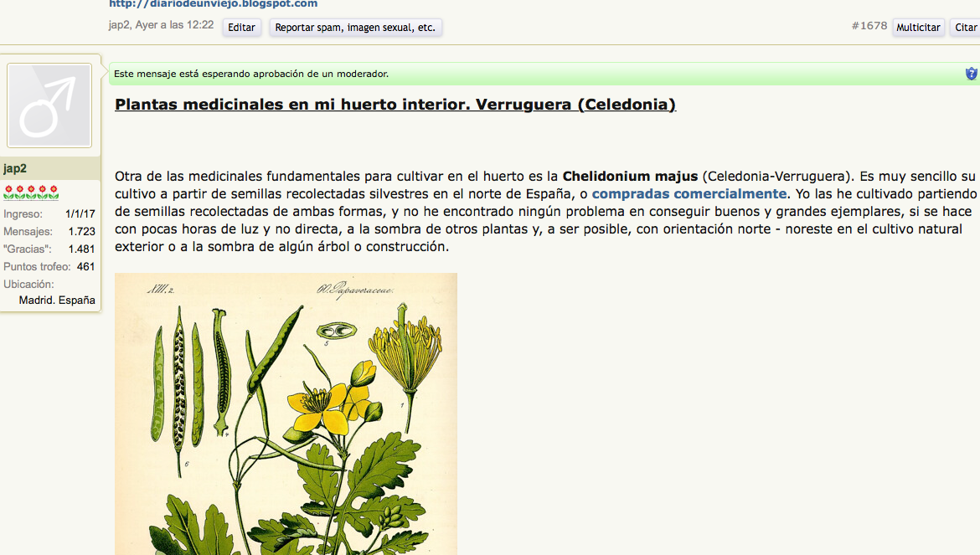
Task: Click the Ingreso date 1/1/17
Action: pos(80,214)
